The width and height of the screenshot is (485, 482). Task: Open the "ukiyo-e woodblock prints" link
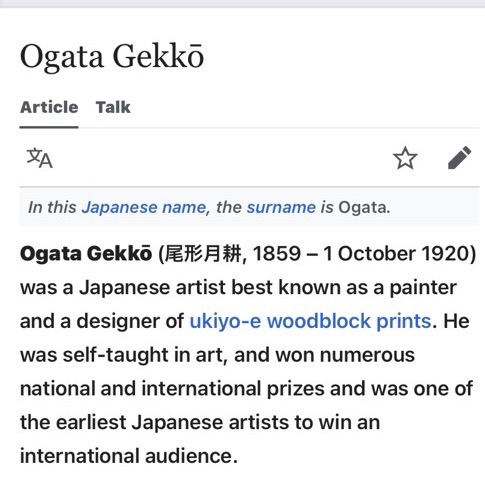pyautogui.click(x=310, y=321)
